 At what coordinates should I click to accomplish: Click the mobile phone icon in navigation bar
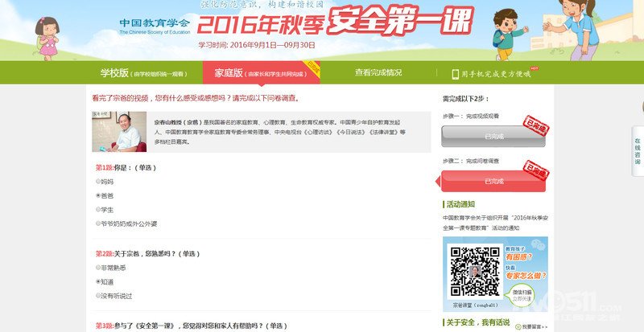(455, 73)
